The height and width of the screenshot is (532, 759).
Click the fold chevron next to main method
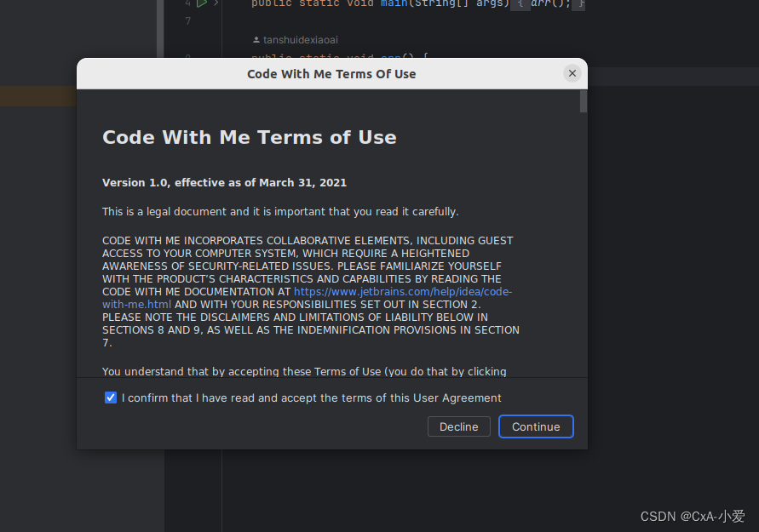click(x=216, y=3)
